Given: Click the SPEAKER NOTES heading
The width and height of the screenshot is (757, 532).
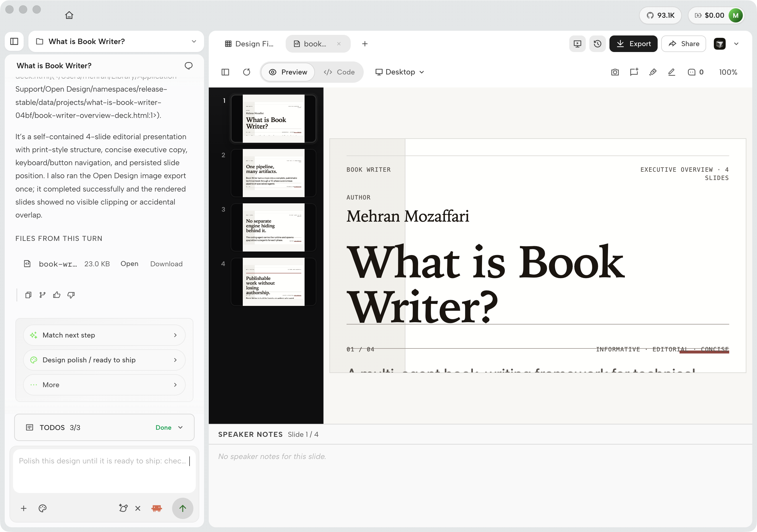Looking at the screenshot, I should click(x=250, y=434).
